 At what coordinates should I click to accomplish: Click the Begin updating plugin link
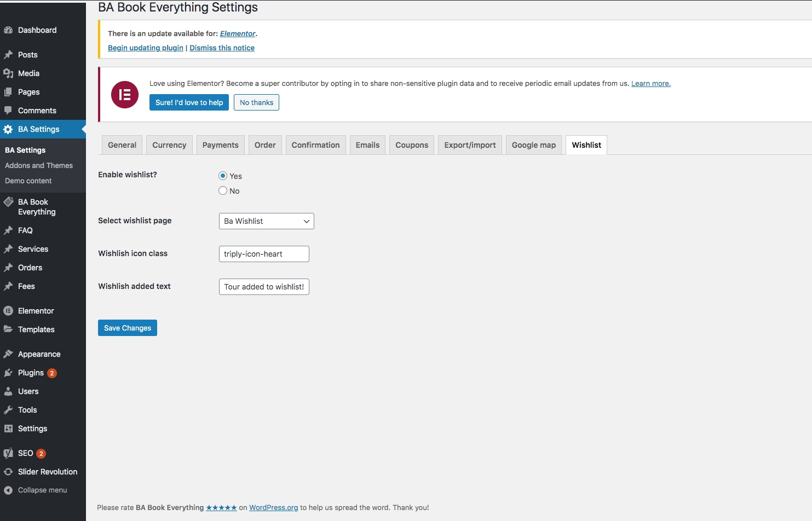pyautogui.click(x=146, y=48)
